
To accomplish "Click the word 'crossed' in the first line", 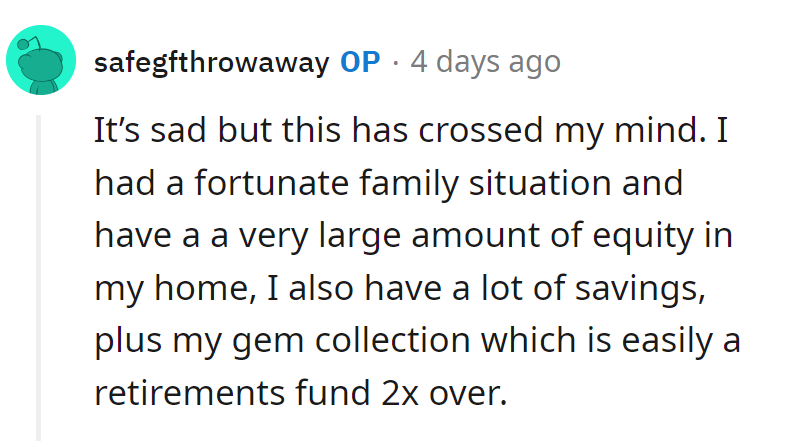I will (480, 131).
